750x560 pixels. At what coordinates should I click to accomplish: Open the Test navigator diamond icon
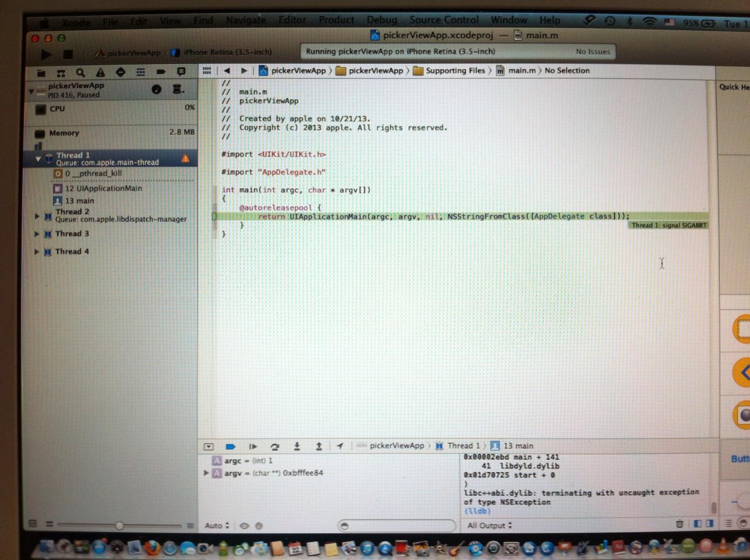point(121,73)
